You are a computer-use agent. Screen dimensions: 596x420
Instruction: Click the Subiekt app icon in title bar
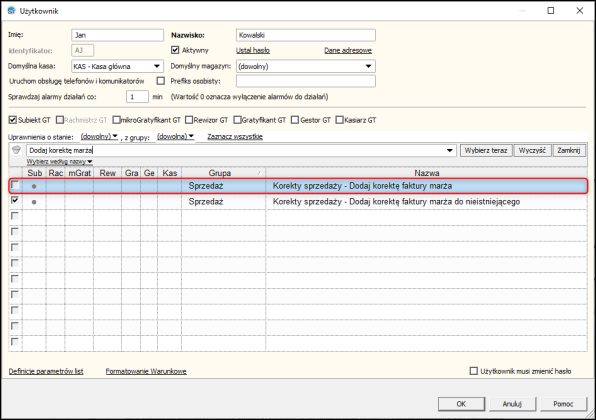pos(12,11)
